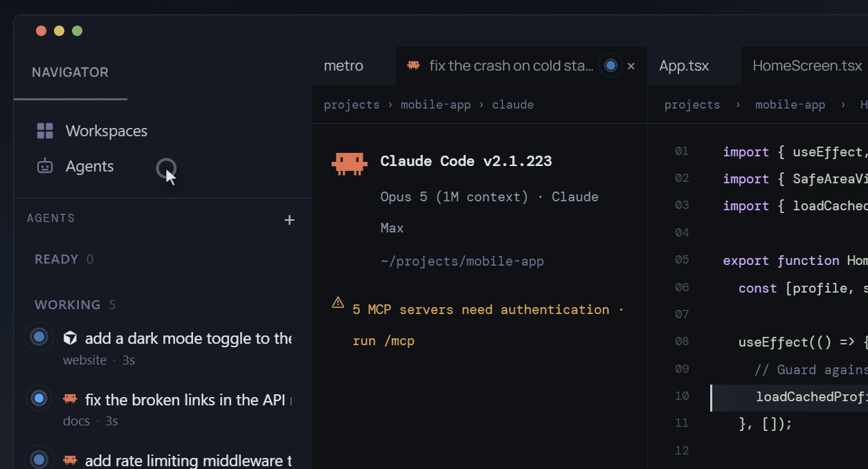Switch to the metro tab
This screenshot has width=868, height=469.
tap(354, 66)
